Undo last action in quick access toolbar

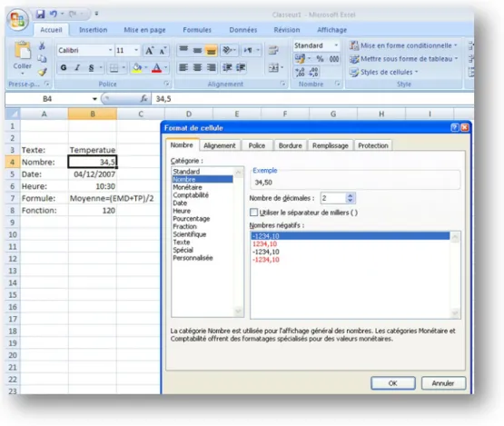[54, 14]
